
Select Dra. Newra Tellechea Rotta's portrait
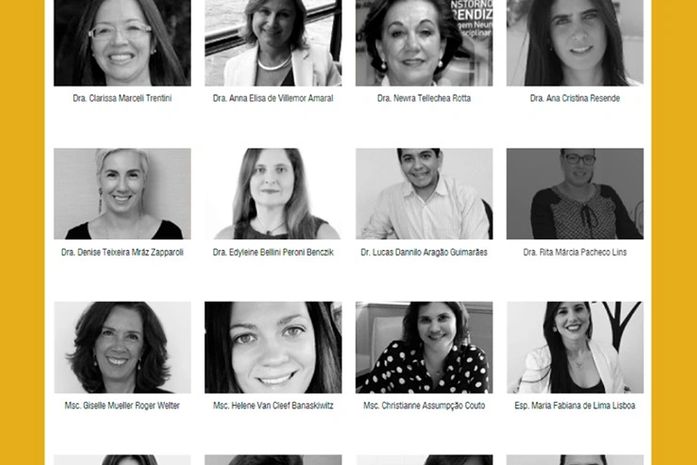[424, 43]
